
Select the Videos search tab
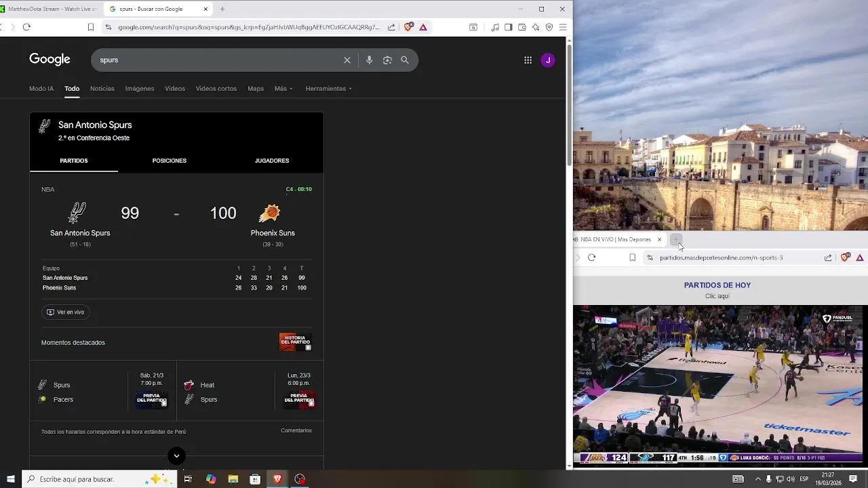click(x=175, y=89)
